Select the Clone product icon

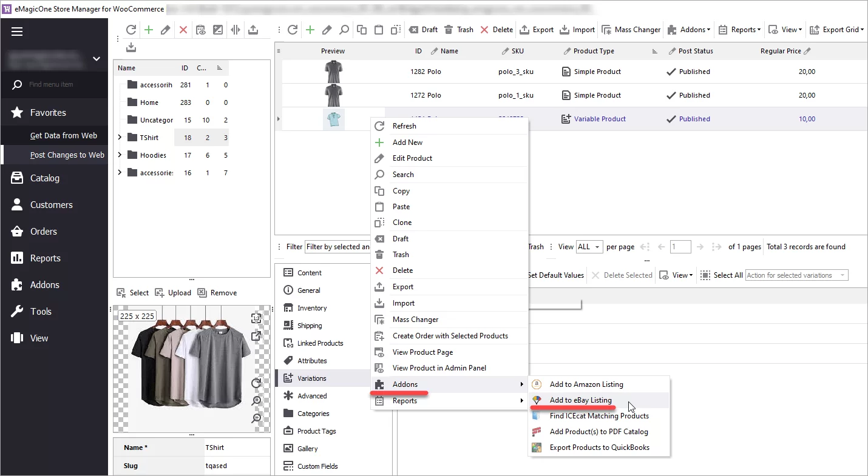pos(395,29)
